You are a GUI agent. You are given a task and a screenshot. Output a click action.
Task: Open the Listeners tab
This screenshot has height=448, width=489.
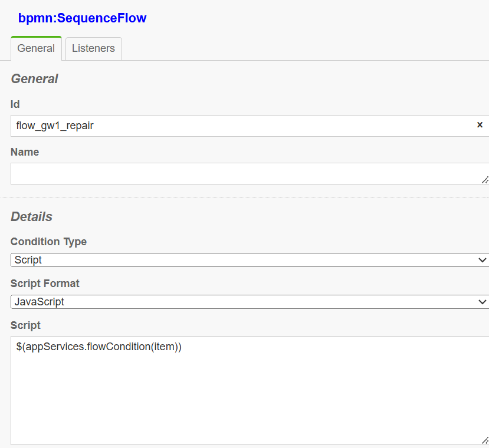tap(94, 49)
